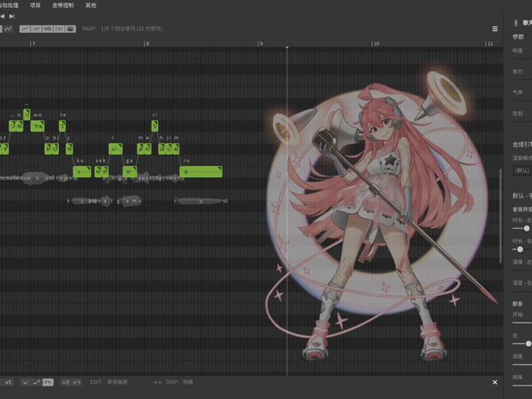
Task: Click the 颤音 section heading
Action: (x=518, y=304)
